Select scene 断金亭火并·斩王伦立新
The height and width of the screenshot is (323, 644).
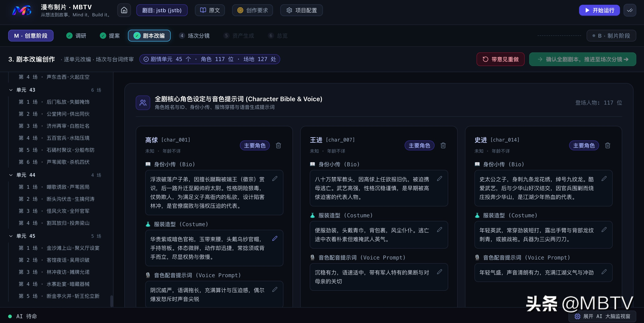coord(59,296)
